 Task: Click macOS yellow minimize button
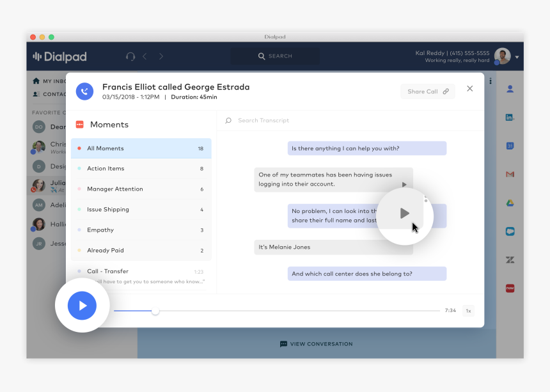(x=42, y=37)
